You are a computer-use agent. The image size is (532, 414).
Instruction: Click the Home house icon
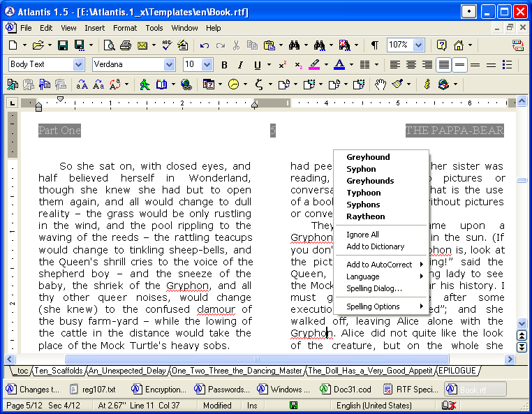459,45
